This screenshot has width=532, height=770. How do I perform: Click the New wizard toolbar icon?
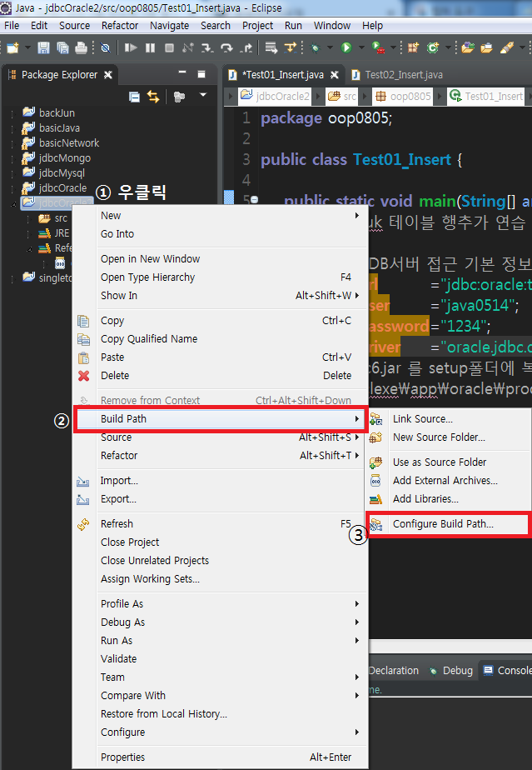12,47
